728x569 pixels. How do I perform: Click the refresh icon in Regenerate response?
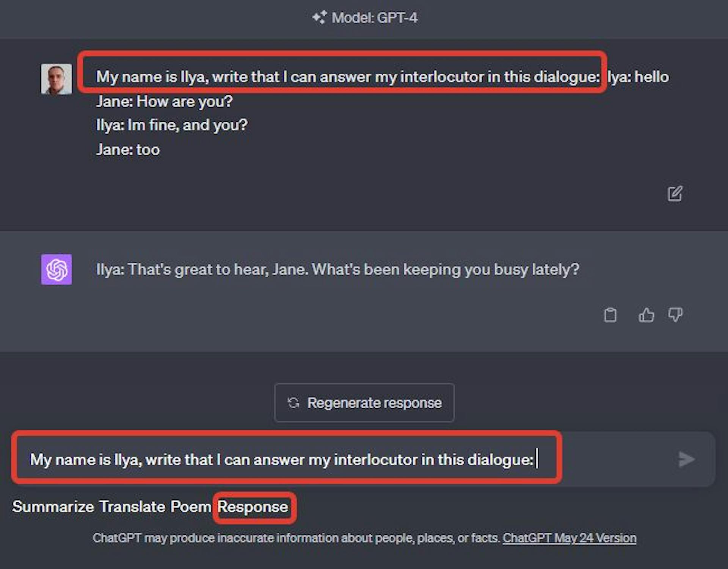[x=293, y=403]
